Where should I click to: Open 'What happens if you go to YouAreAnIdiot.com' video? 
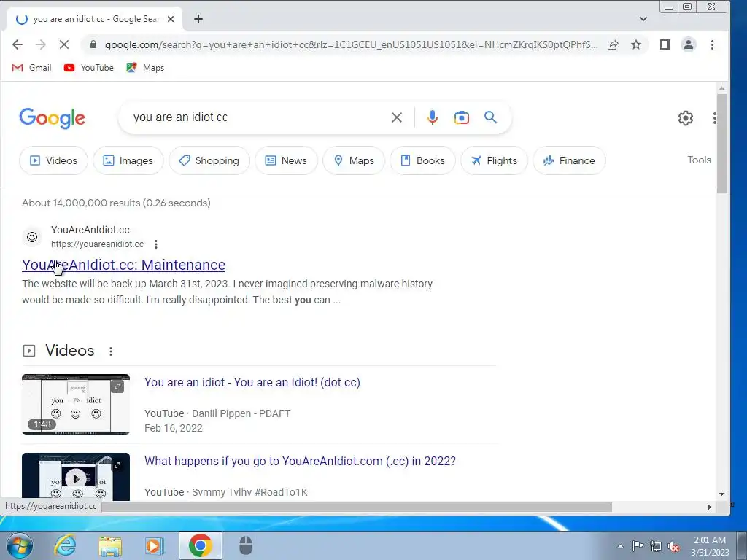[x=300, y=461]
